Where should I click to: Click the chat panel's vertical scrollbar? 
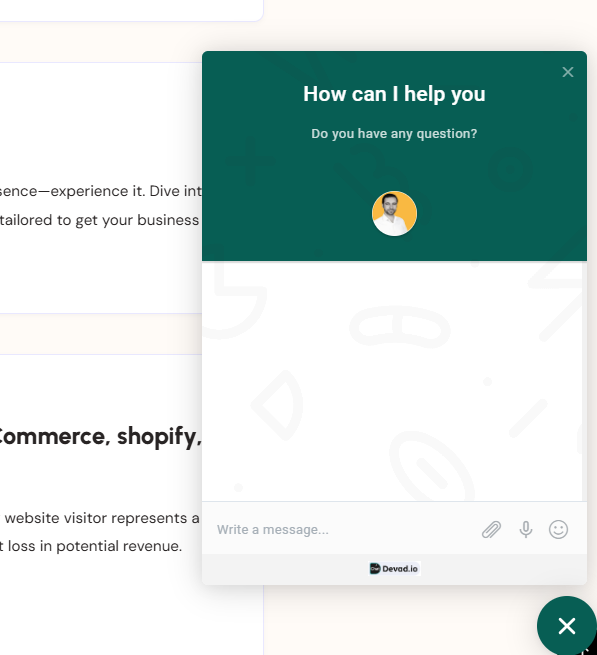pos(584,381)
